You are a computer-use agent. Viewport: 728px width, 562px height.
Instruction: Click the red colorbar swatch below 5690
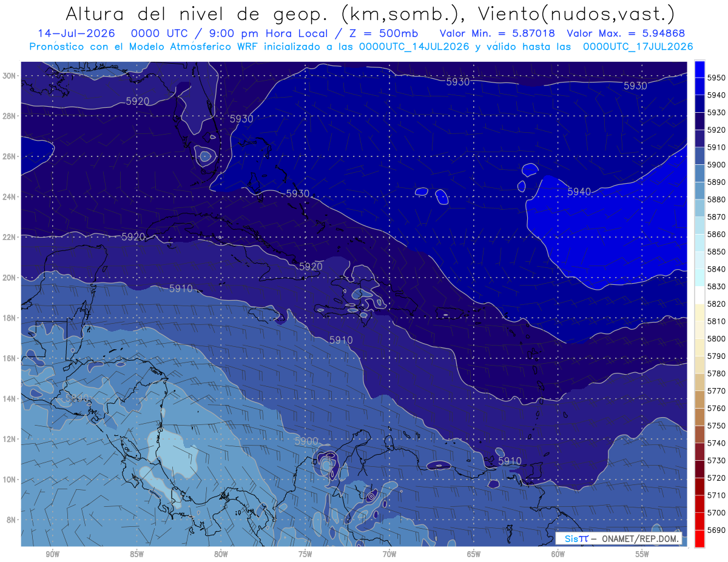[699, 538]
